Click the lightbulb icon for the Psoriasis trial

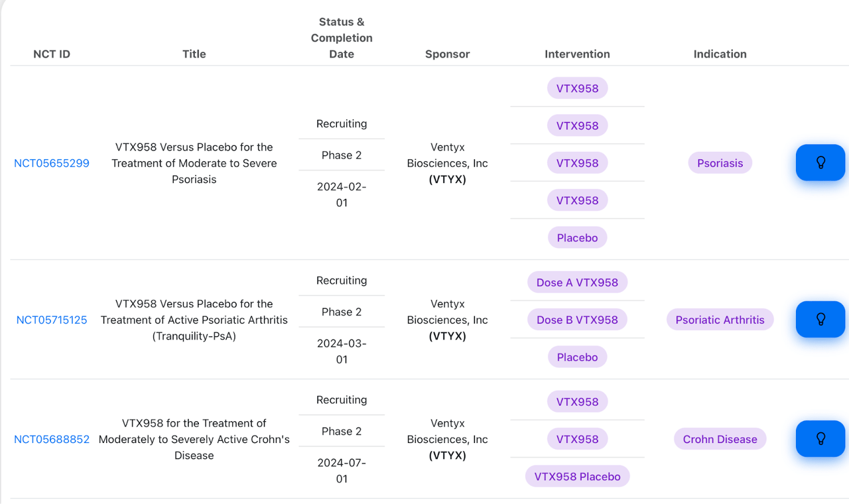[820, 162]
